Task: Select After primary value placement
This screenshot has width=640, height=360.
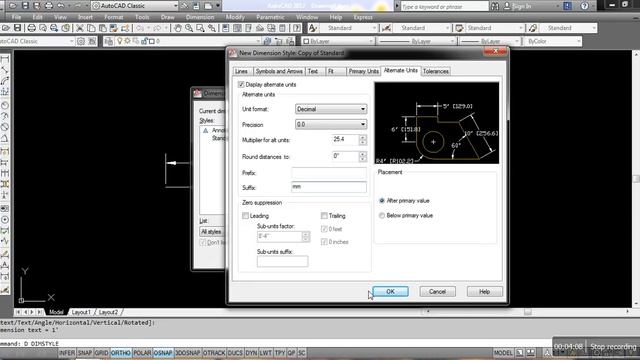Action: pyautogui.click(x=382, y=200)
